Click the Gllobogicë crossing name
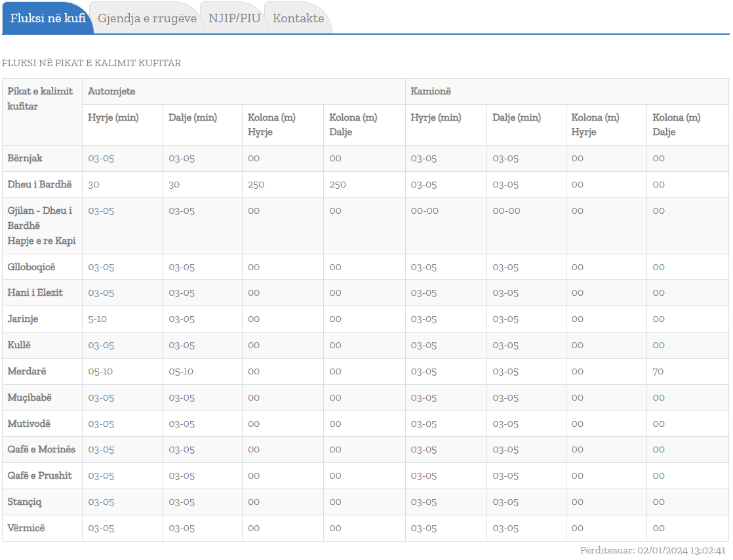Image resolution: width=733 pixels, height=560 pixels. click(31, 267)
